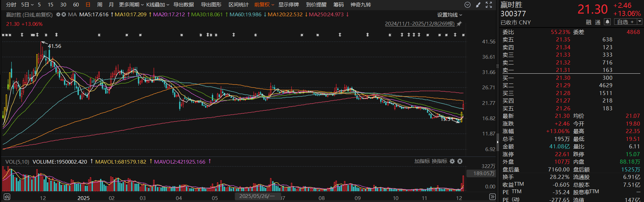Open dropdown arrow next to 自选
Image resolution: width=644 pixels, height=202 pixels.
coord(639,22)
